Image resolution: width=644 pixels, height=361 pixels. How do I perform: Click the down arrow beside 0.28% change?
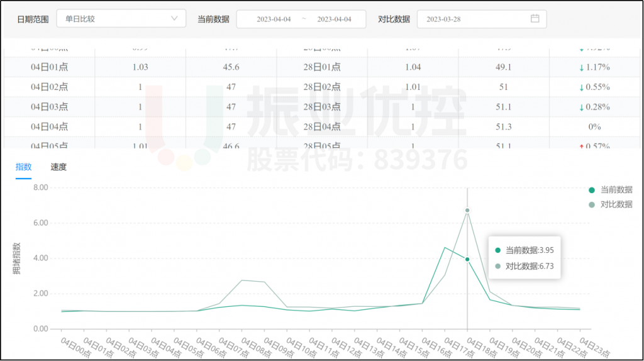581,108
